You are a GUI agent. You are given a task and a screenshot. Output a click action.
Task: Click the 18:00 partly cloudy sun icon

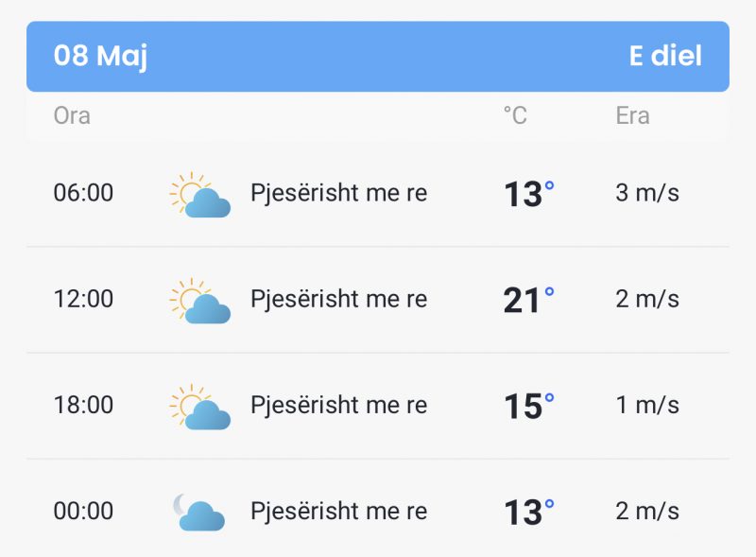point(199,407)
